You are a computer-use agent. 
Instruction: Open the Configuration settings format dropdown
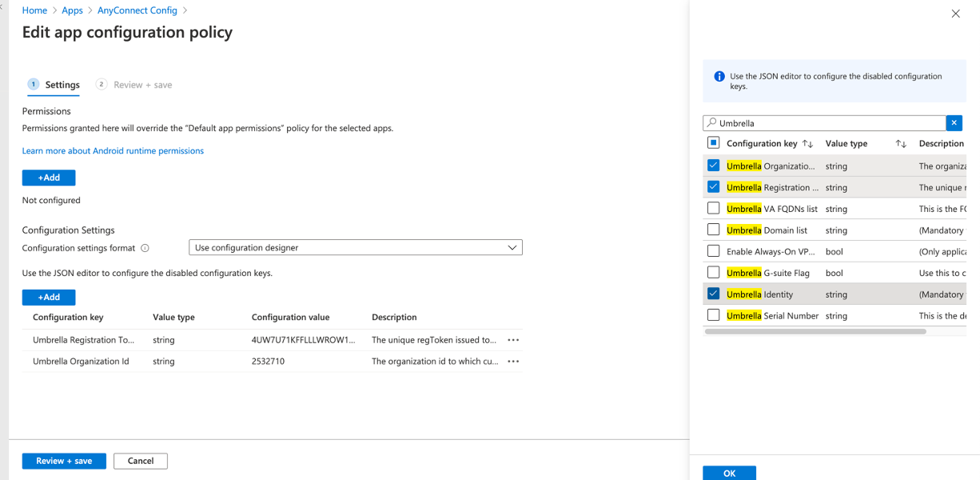click(x=356, y=248)
